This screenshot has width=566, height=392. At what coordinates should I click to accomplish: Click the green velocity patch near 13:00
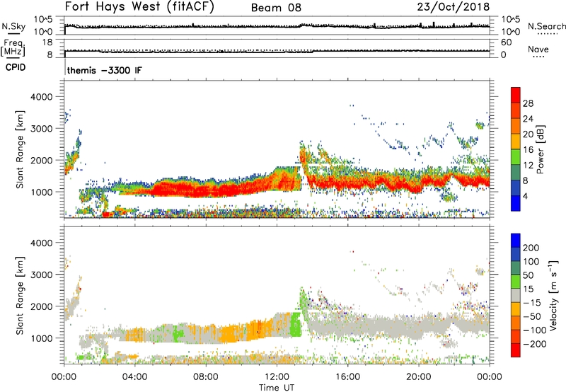pos(296,324)
